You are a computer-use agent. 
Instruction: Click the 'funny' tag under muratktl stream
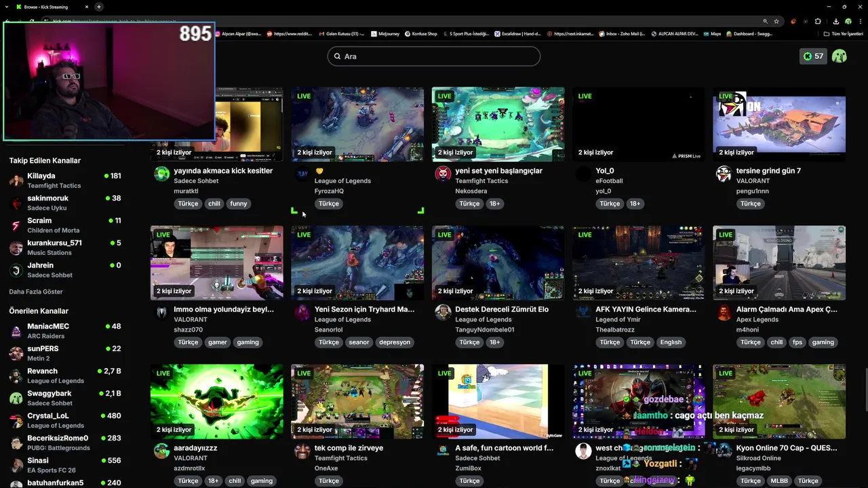(x=239, y=203)
